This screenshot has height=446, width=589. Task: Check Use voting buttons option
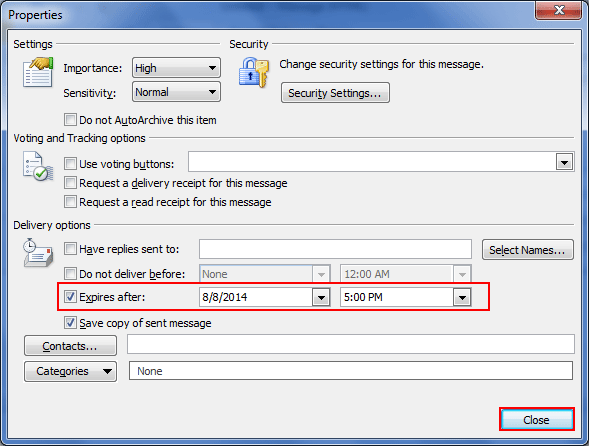tap(70, 164)
